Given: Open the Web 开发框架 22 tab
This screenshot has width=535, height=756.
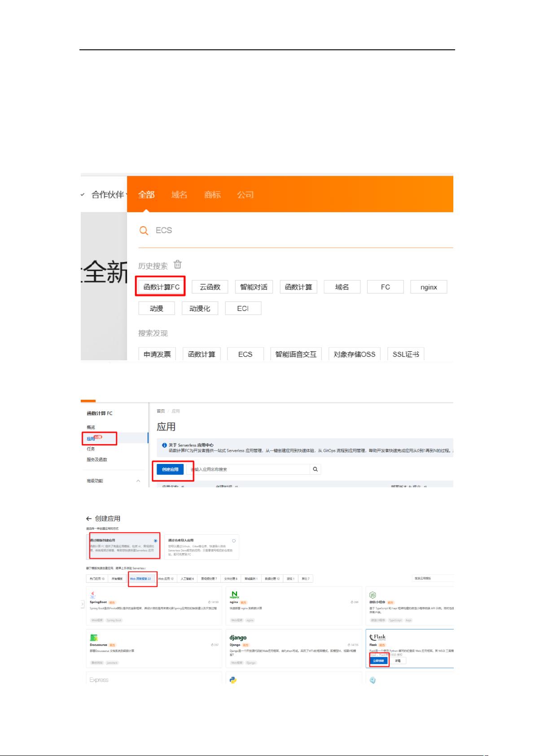Looking at the screenshot, I should (x=141, y=579).
